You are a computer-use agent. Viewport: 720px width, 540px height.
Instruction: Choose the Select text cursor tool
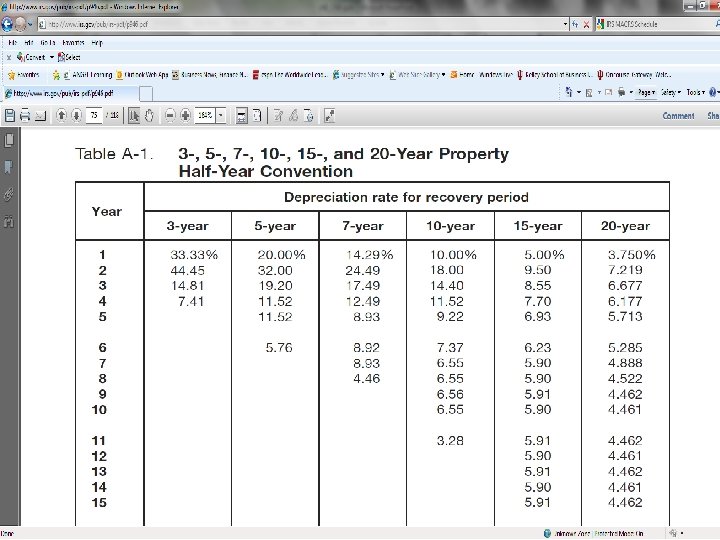pyautogui.click(x=134, y=115)
